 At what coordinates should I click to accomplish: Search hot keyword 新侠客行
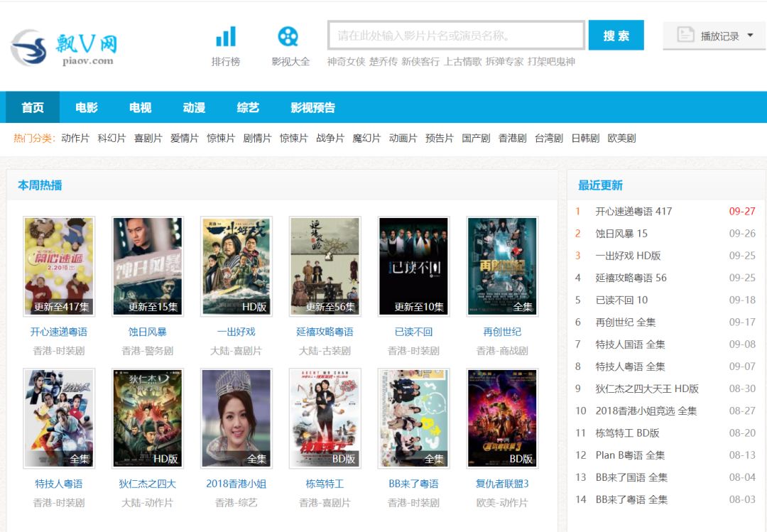click(420, 62)
